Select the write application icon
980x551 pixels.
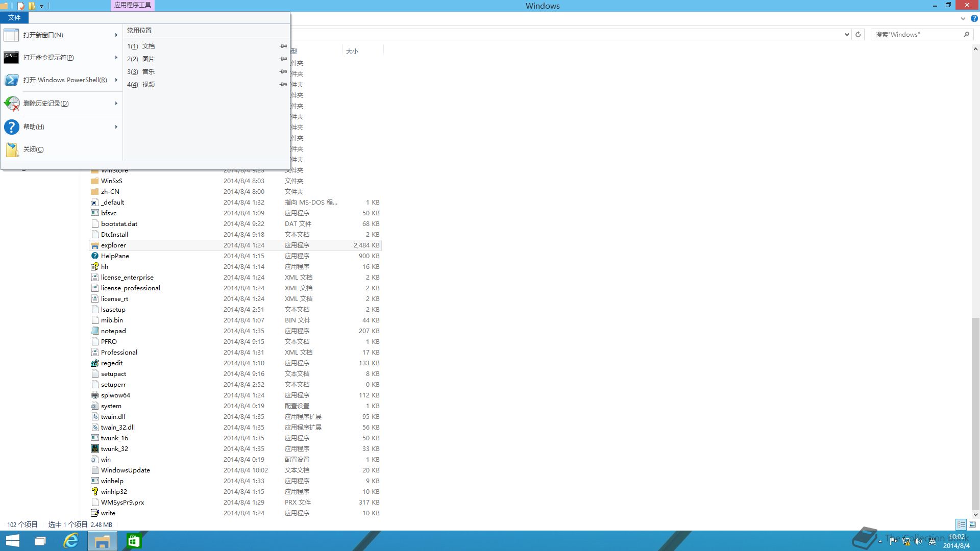click(95, 513)
